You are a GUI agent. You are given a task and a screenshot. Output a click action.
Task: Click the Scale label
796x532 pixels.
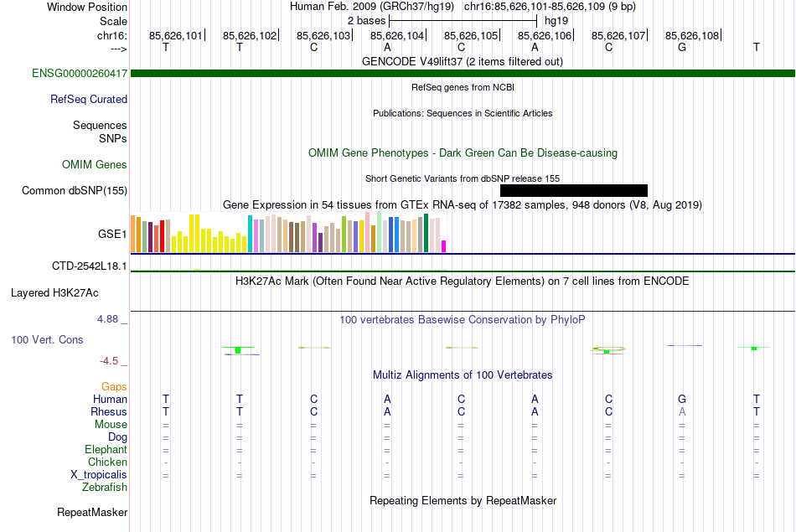point(113,21)
